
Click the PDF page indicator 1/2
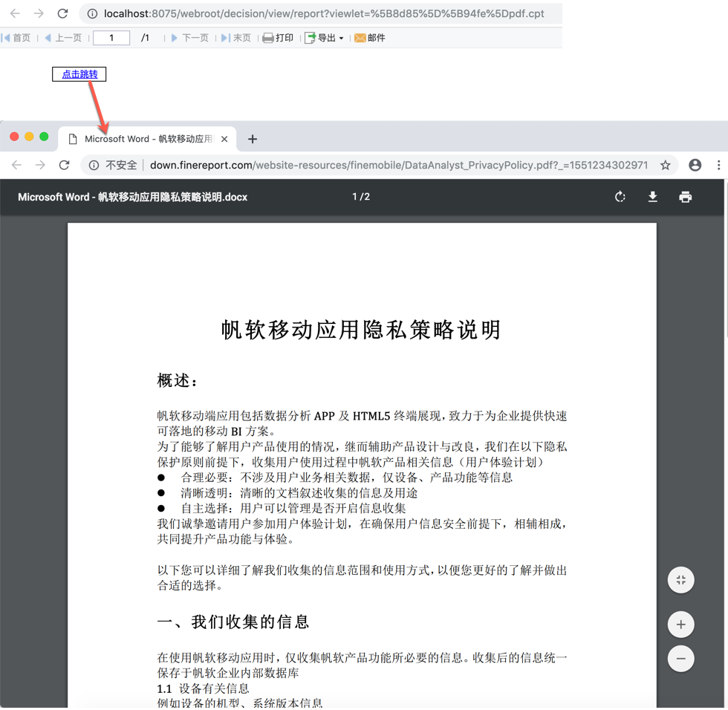click(361, 197)
